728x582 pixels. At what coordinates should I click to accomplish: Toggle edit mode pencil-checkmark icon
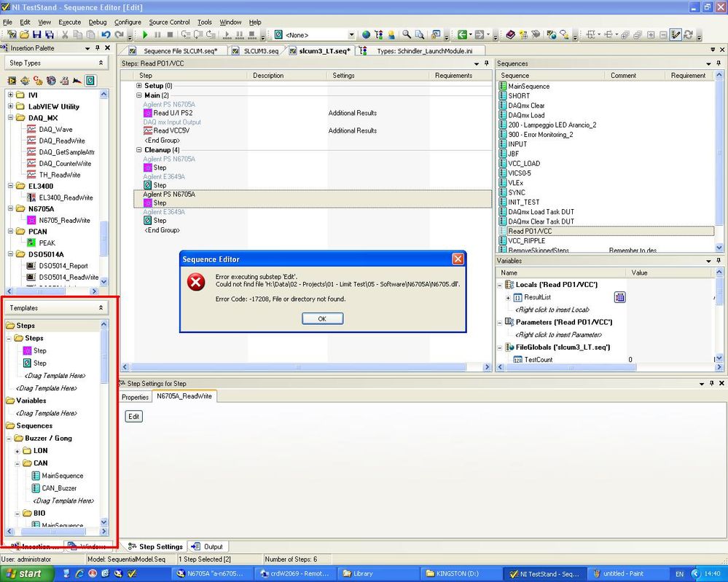pyautogui.click(x=676, y=35)
